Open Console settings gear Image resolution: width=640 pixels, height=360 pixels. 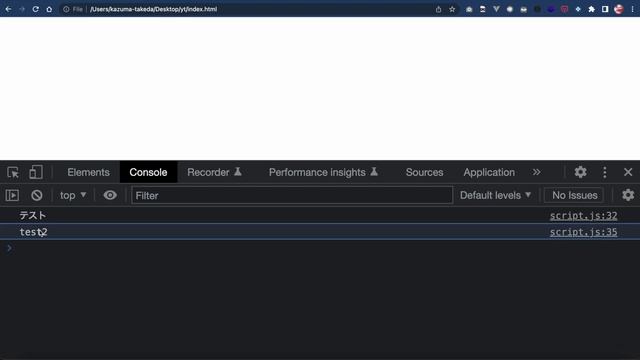pos(628,196)
